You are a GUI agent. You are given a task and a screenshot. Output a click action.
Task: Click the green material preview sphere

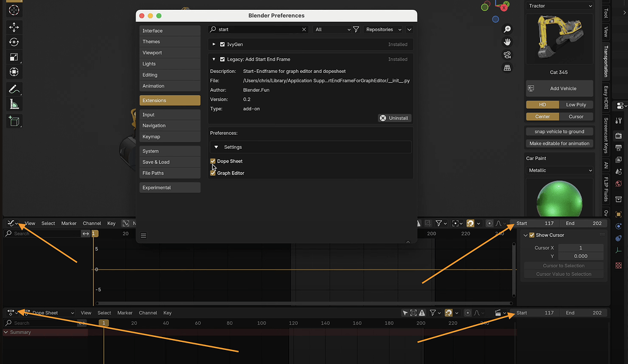(559, 199)
